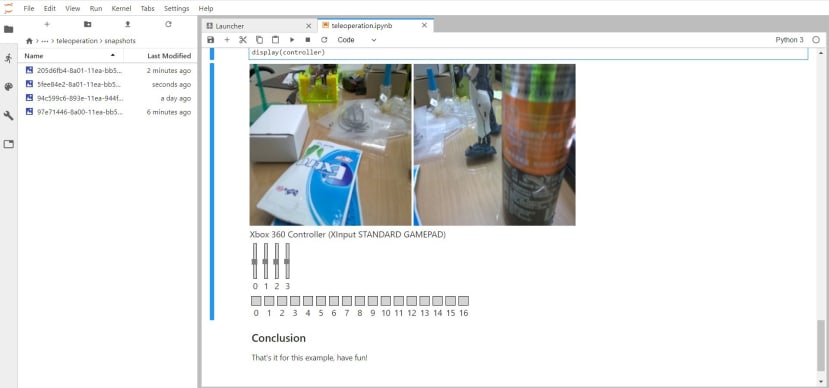The height and width of the screenshot is (388, 829).
Task: Click the breadcrumb ellipsis to go up
Action: point(45,41)
